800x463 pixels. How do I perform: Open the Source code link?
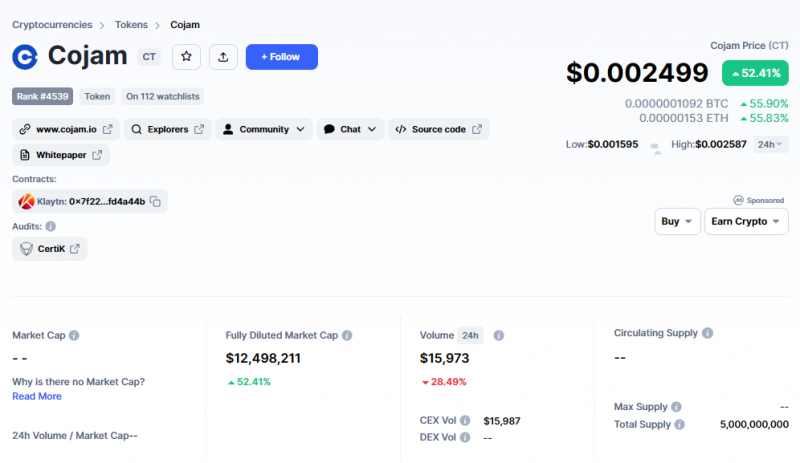point(439,129)
